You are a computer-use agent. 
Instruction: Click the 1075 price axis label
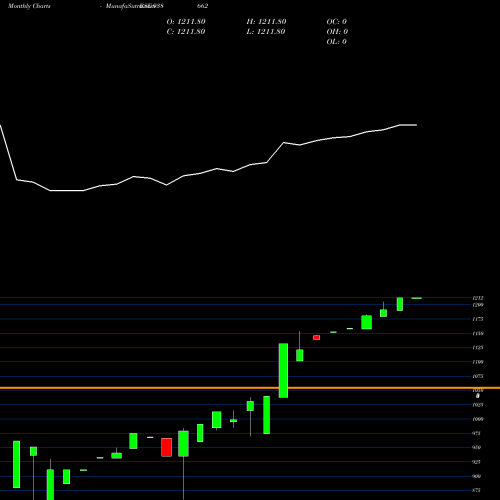pos(478,376)
